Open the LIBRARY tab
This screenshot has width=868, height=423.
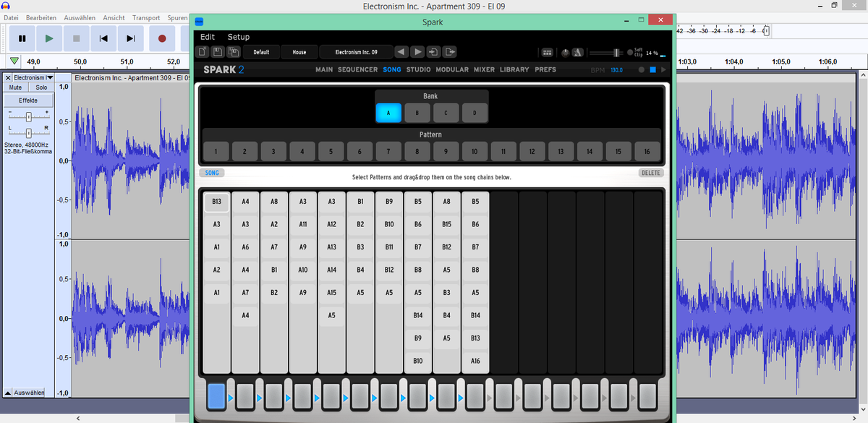(514, 70)
